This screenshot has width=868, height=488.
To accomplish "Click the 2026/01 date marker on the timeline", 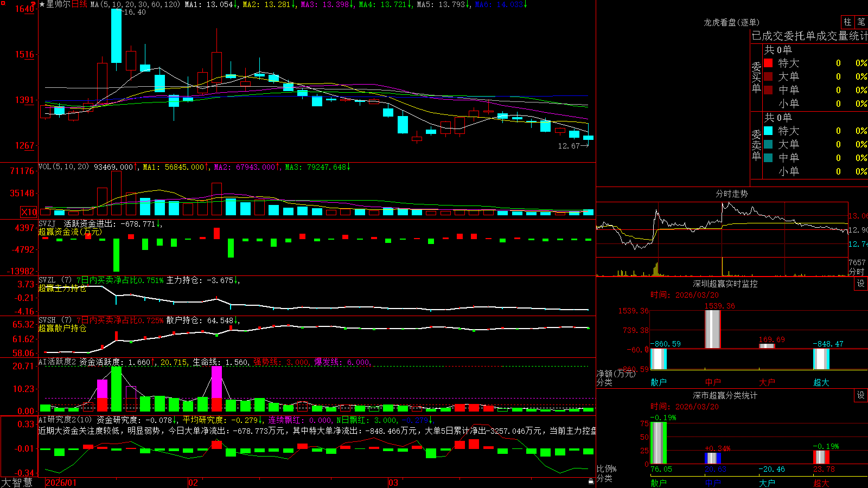I will tap(61, 483).
